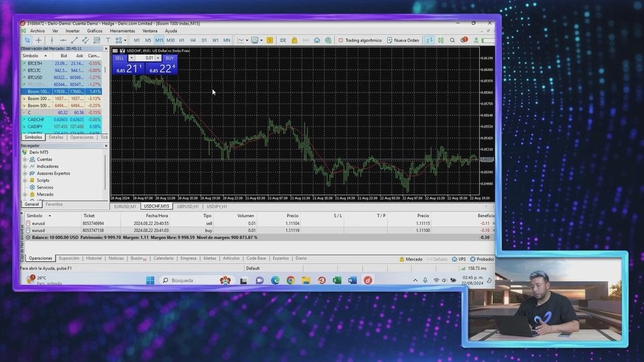
Task: Select the text label tool
Action: coord(108,40)
